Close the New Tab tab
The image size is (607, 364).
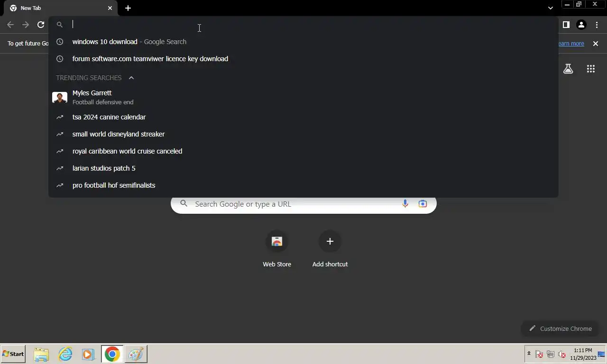pyautogui.click(x=110, y=8)
